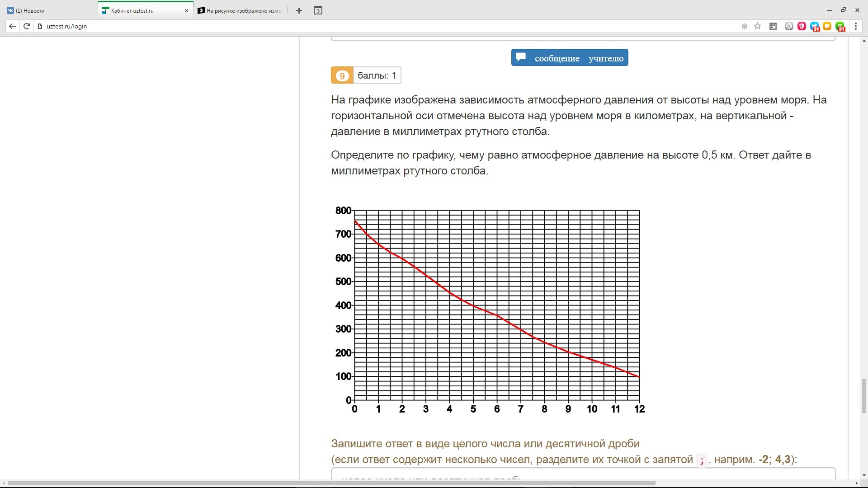This screenshot has height=488, width=868.
Task: Open the QR code icon in address bar
Action: tap(773, 26)
